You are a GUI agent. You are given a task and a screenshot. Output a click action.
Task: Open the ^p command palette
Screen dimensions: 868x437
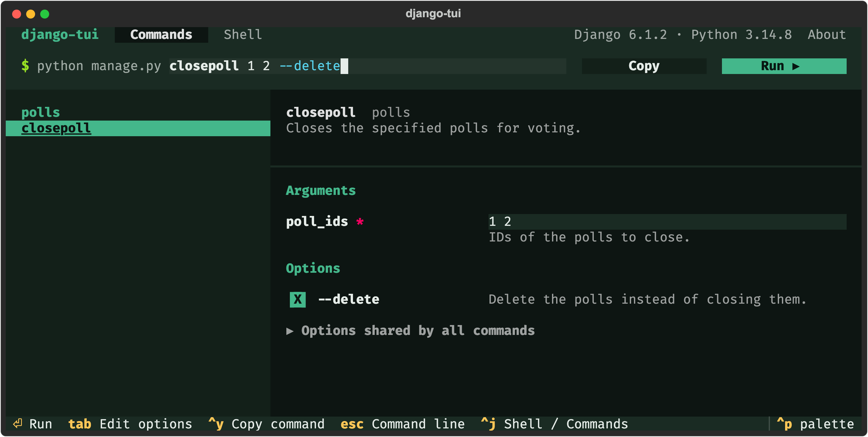(815, 424)
